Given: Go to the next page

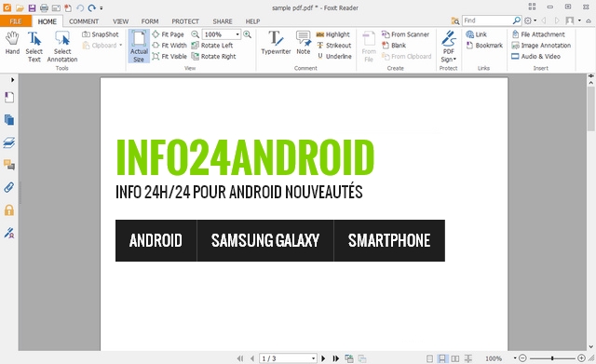Looking at the screenshot, I should point(323,358).
